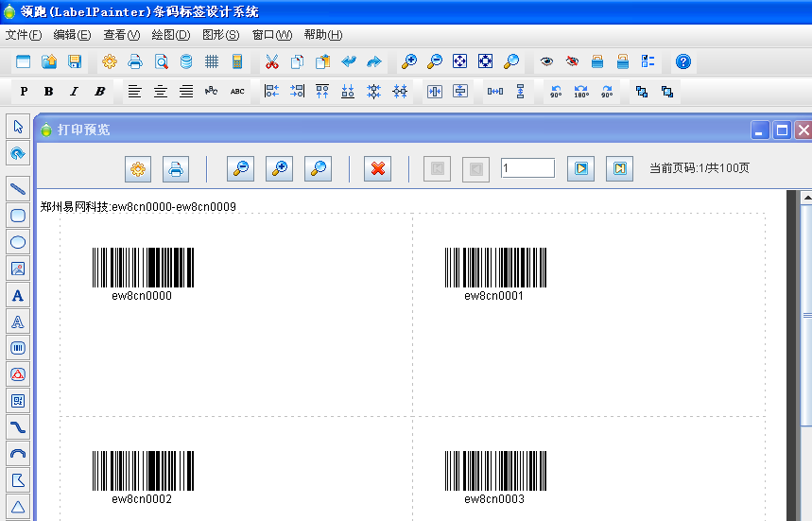
Task: Open help with the question mark icon
Action: [683, 61]
